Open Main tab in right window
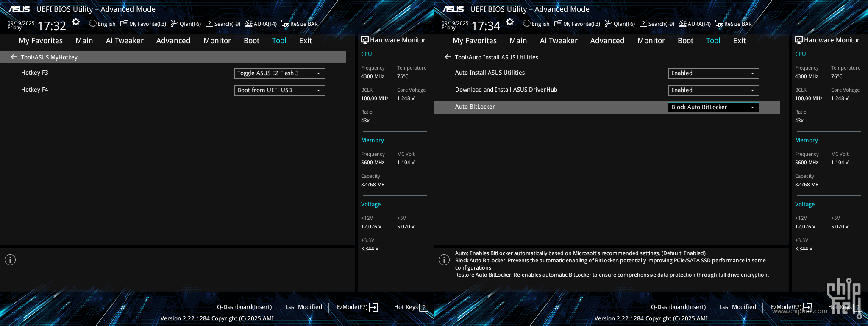 coord(518,41)
